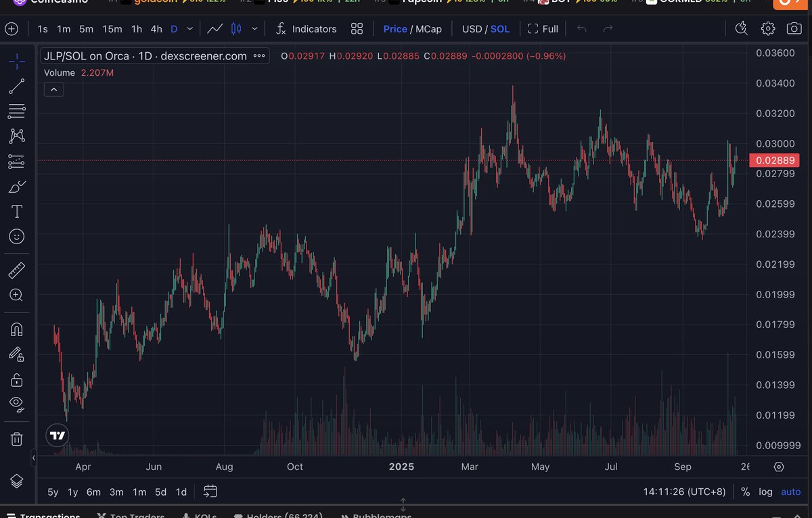The image size is (812, 518).
Task: Open the emoji icons tool
Action: 17,237
